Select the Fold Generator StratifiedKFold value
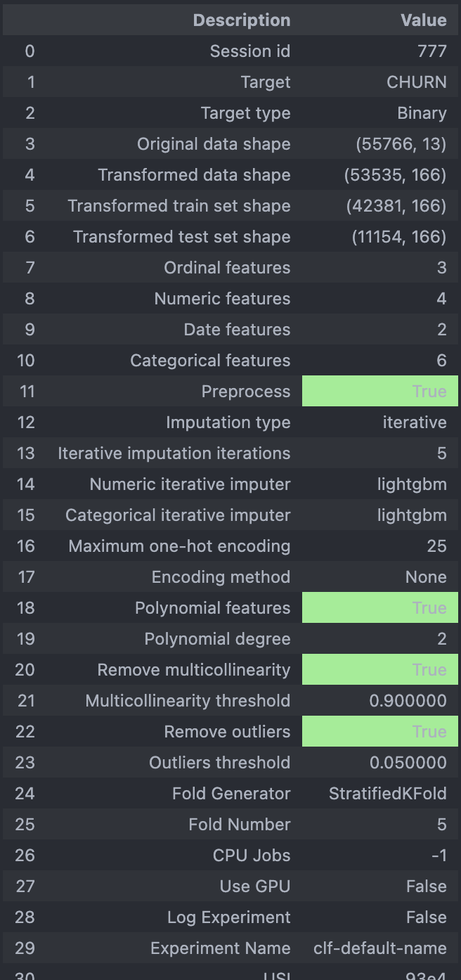 387,794
